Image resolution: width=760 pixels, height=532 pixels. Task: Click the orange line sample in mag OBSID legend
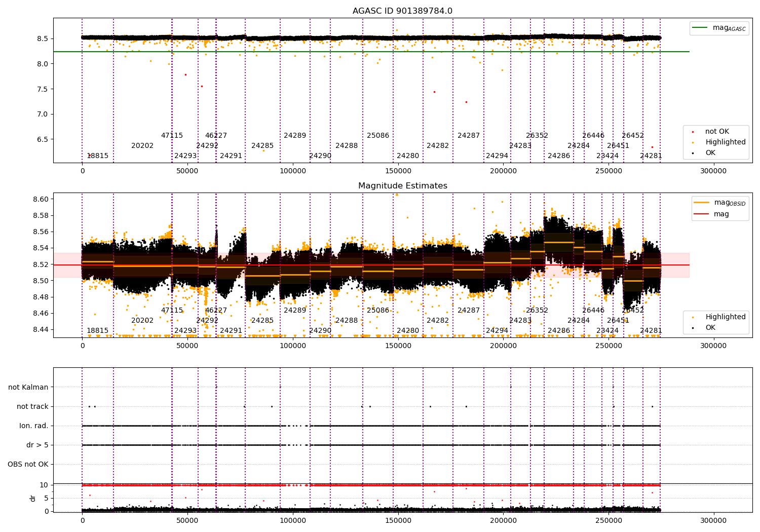(x=702, y=203)
